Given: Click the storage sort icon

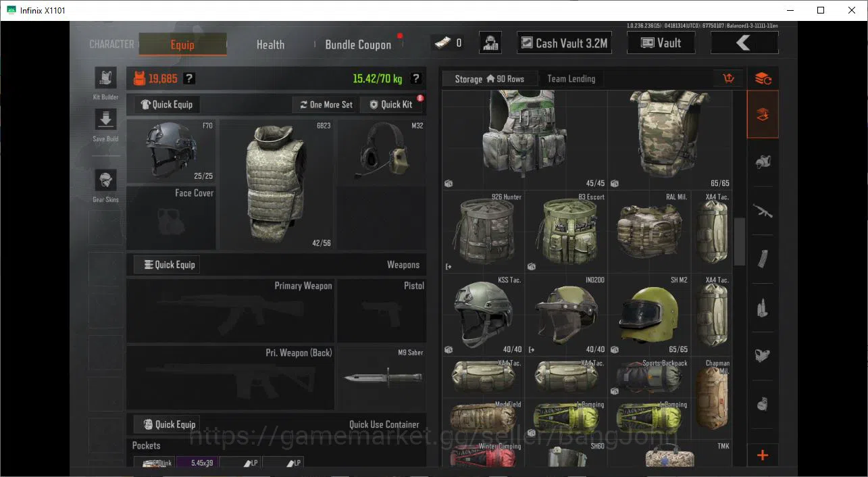Looking at the screenshot, I should (728, 78).
